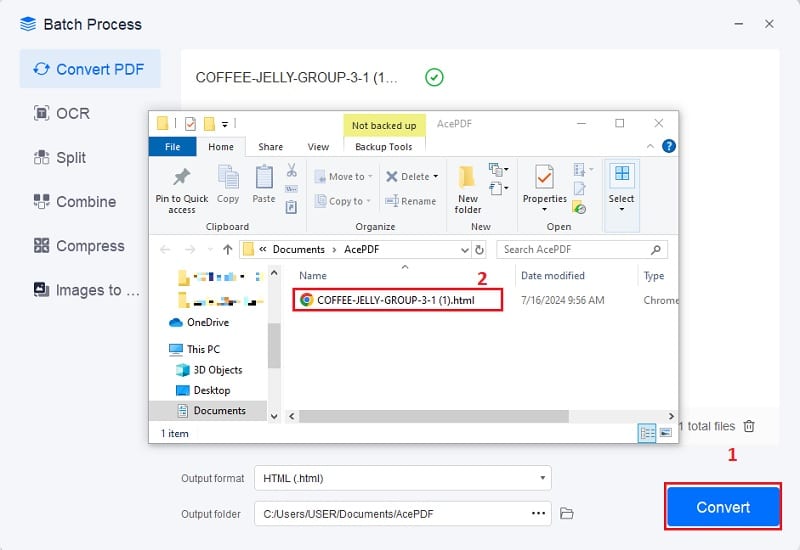The height and width of the screenshot is (550, 800).
Task: Switch to the Home ribbon tab
Action: point(221,147)
